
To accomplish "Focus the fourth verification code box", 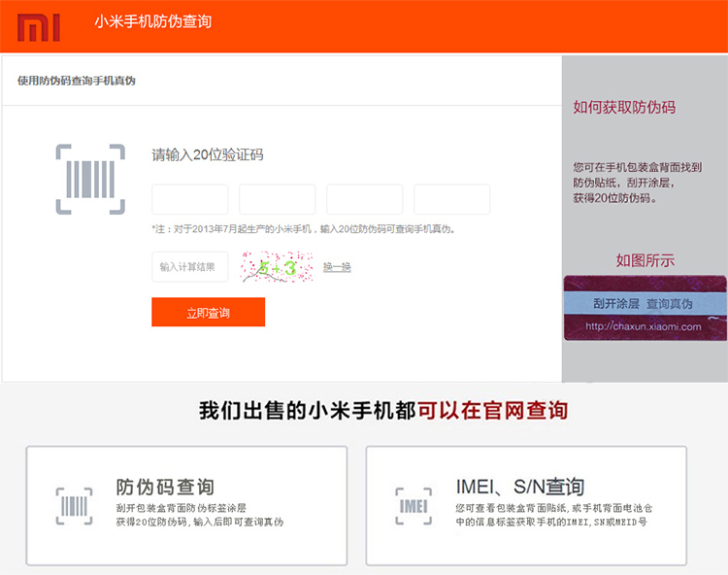I will (451, 199).
